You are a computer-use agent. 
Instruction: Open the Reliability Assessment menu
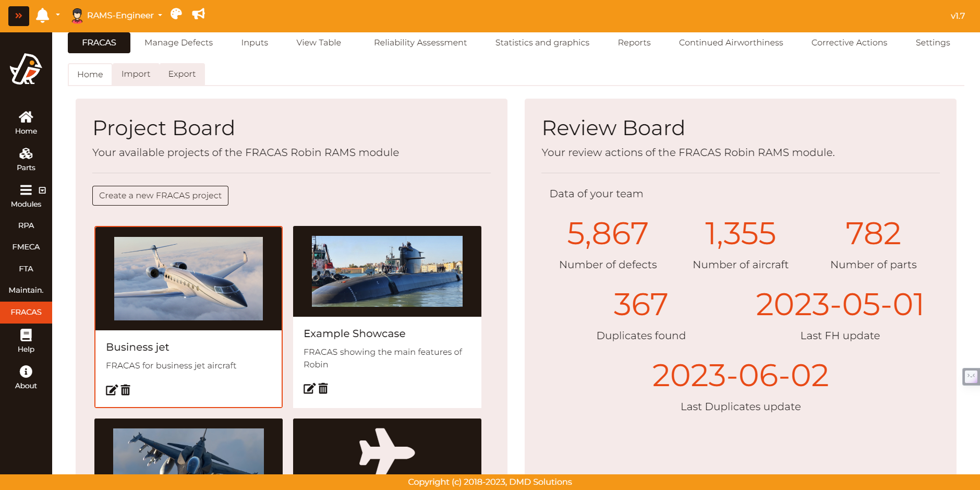tap(420, 43)
